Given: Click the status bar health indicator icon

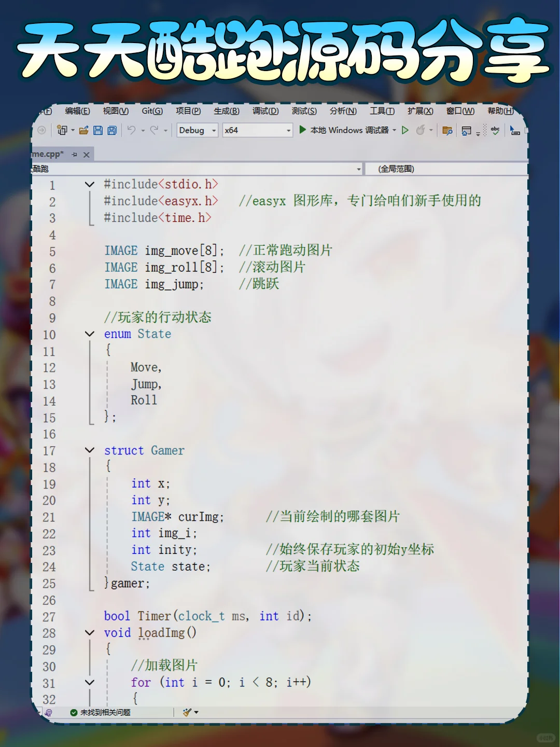Looking at the screenshot, I should point(49,712).
